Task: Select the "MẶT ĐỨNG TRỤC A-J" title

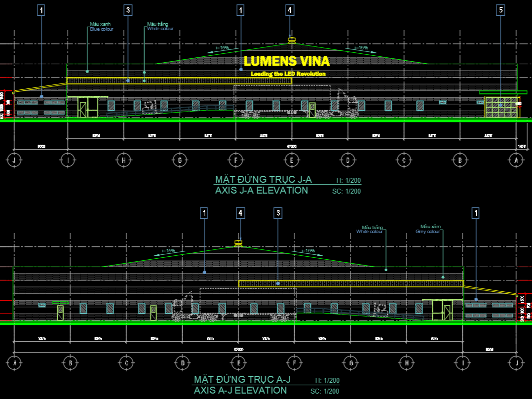Action: coord(242,379)
